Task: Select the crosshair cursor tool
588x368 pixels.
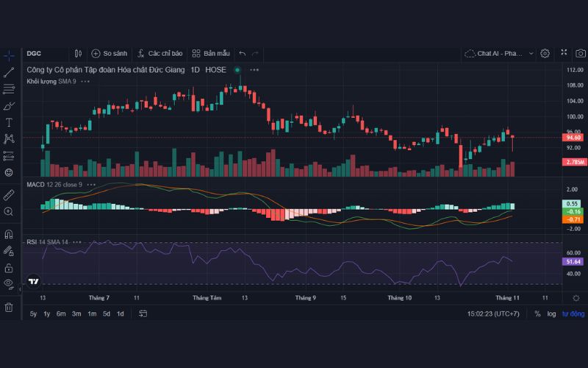Action: click(9, 55)
